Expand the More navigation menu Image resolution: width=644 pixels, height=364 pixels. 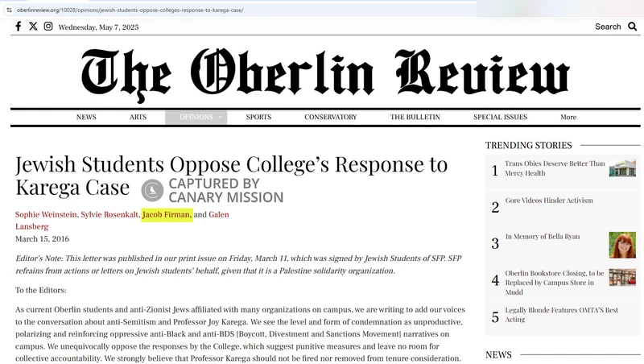[x=568, y=117]
